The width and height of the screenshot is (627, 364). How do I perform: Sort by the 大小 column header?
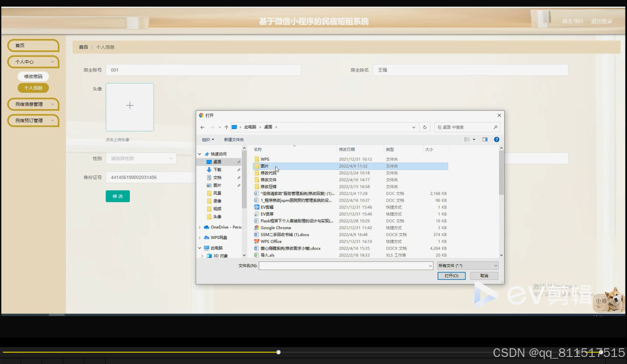(436, 149)
